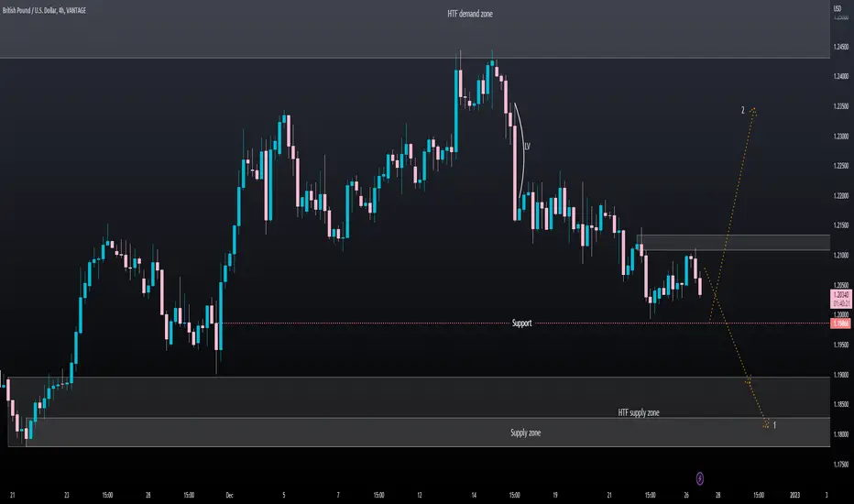Click the 1.17500 price axis label
This screenshot has width=854, height=504.
pos(841,465)
